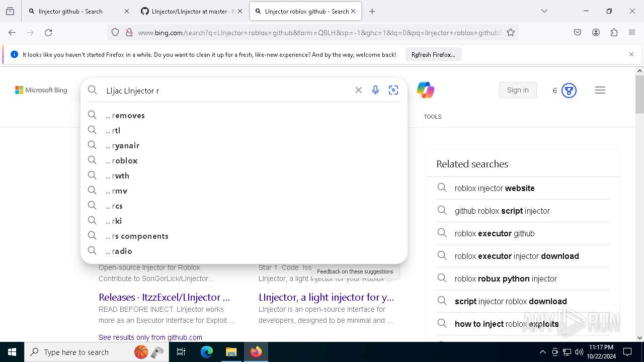This screenshot has width=644, height=362.
Task: Select the 'roblox' suggestion
Action: click(244, 160)
